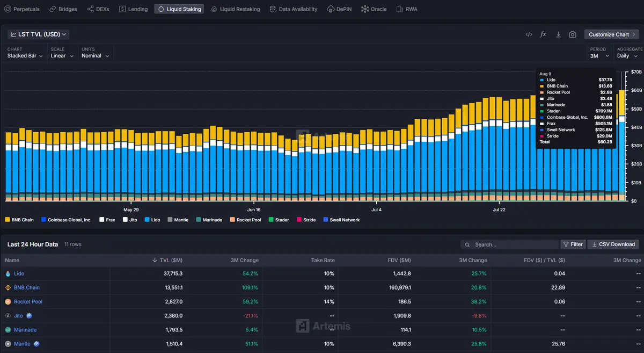This screenshot has width=644, height=353.
Task: Open the Mantle link in table
Action: [x=22, y=344]
